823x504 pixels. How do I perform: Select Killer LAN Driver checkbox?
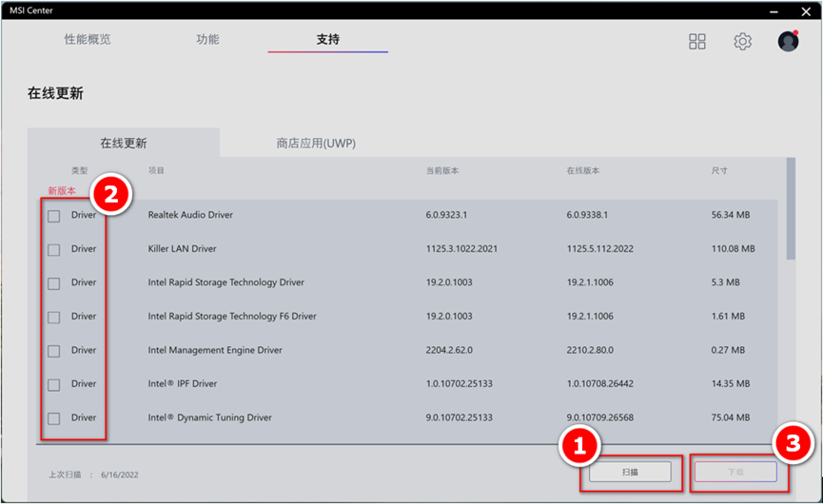[x=54, y=249]
